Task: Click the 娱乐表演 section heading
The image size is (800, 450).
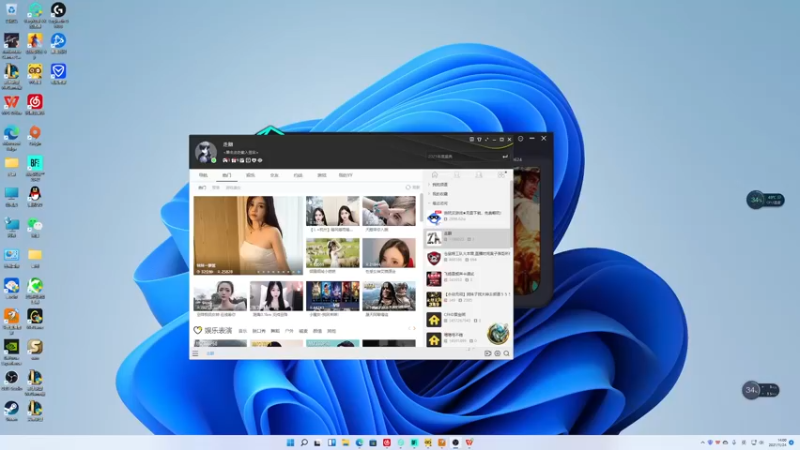Action: point(218,331)
